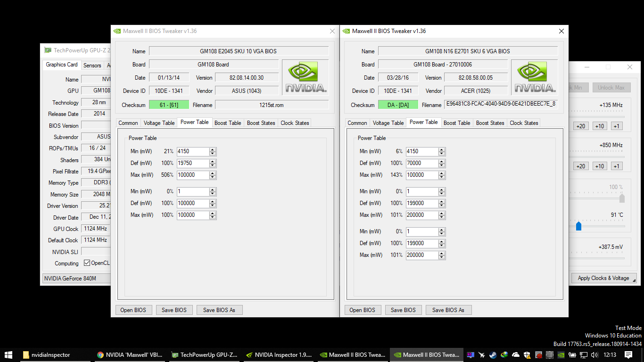This screenshot has height=362, width=644.
Task: Click +1 button under +850 MHz
Action: pos(617,166)
